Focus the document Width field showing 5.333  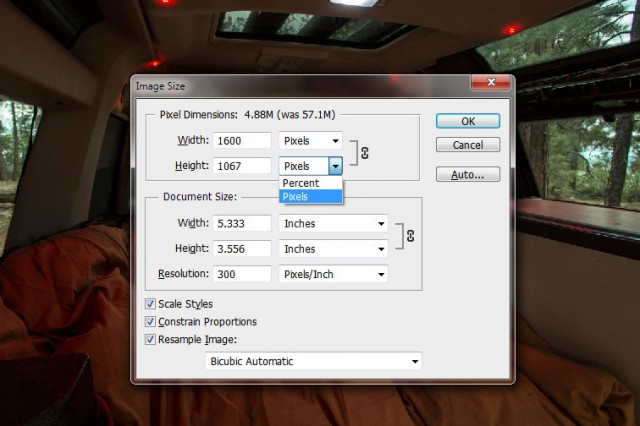click(241, 224)
